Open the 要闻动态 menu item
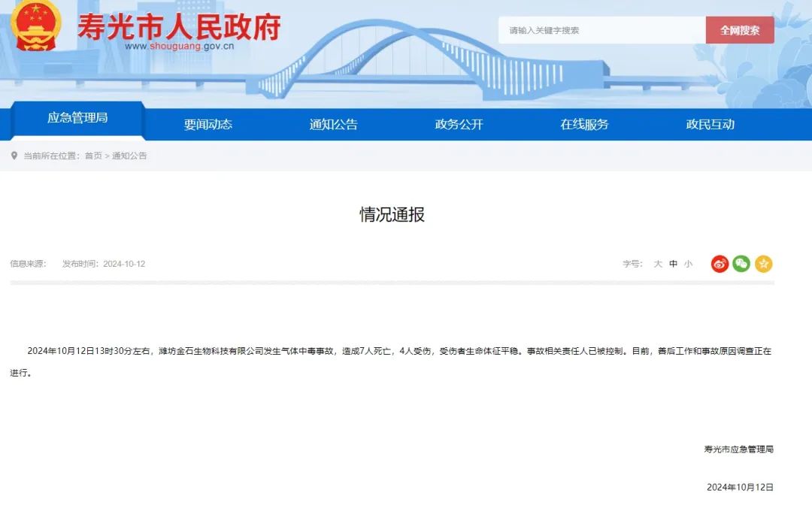This screenshot has height=514, width=812. [x=208, y=125]
